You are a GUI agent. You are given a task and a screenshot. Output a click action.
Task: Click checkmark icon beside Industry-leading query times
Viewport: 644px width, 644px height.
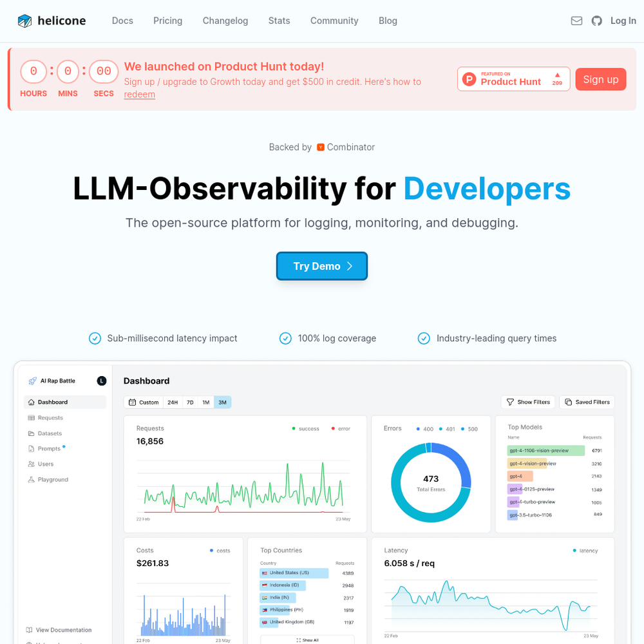[424, 339]
